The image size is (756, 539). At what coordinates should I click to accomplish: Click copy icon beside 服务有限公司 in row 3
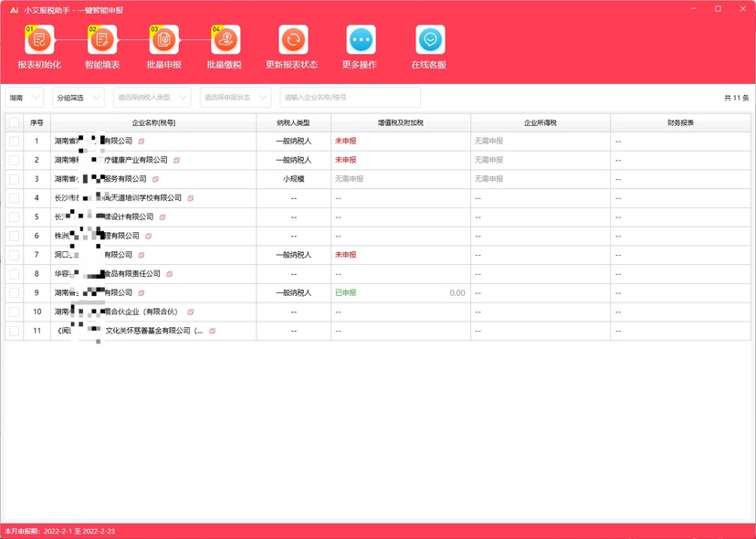tap(155, 179)
